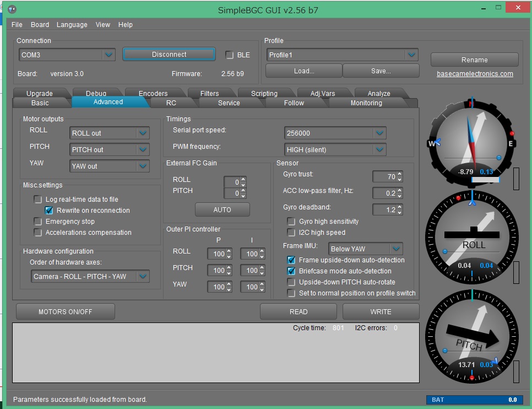Open the COM3 port dropdown
Screen dimensions: 532x409
coord(108,55)
